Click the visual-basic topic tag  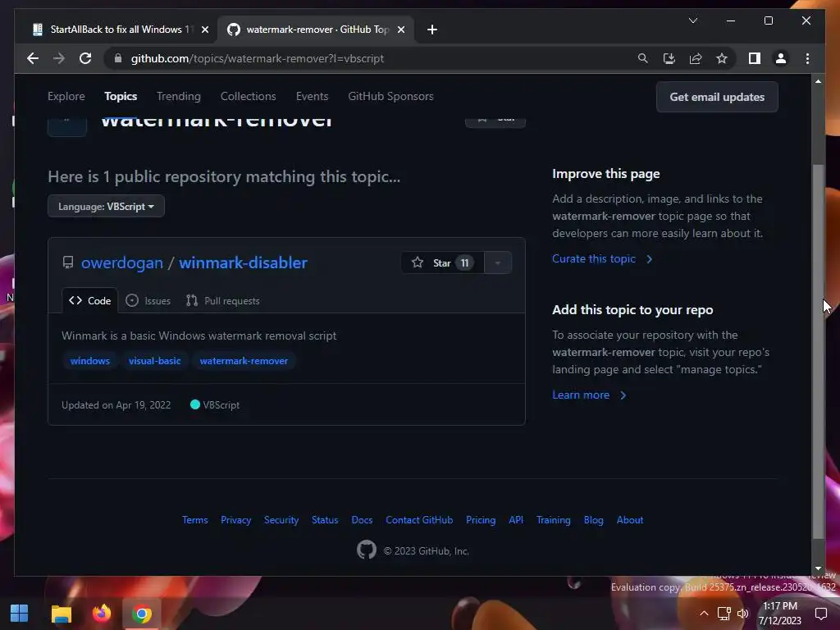coord(155,361)
